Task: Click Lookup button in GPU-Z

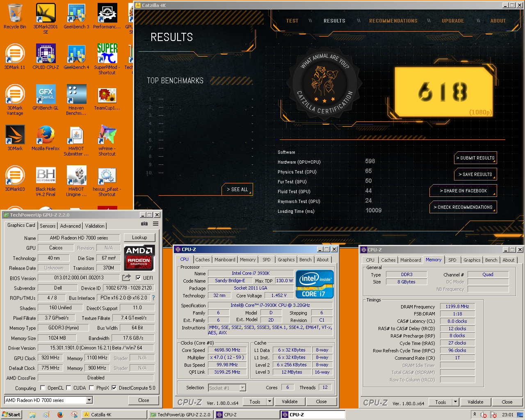Action: pyautogui.click(x=139, y=237)
